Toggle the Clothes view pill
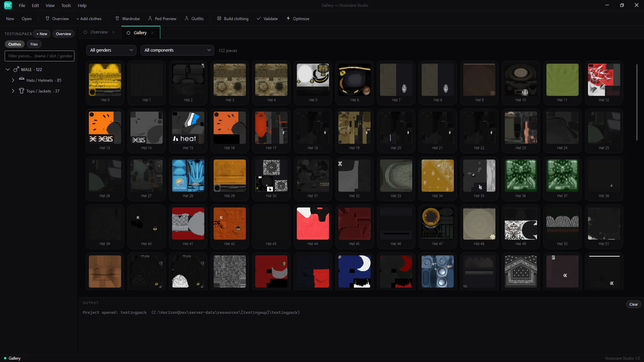The width and height of the screenshot is (644, 362). (14, 44)
